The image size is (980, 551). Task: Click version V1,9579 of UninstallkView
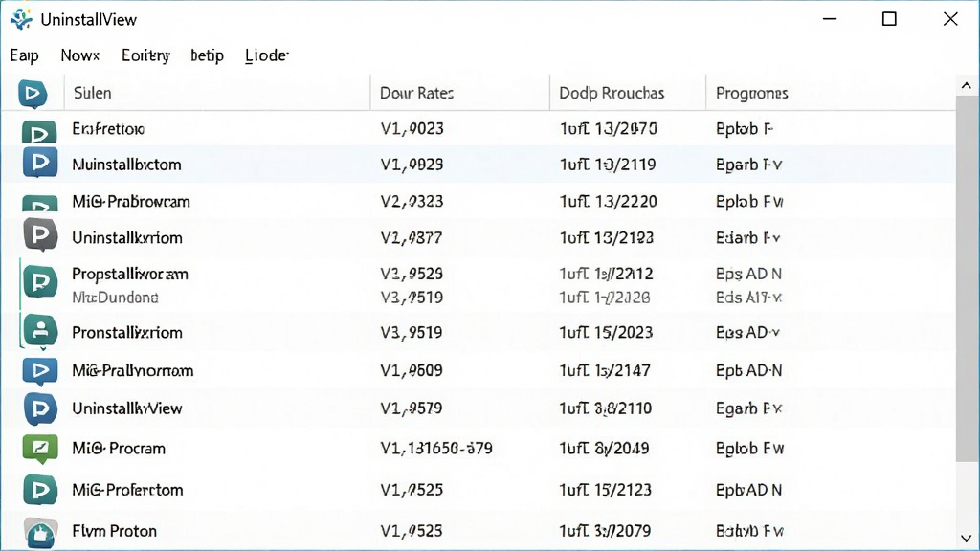(x=412, y=408)
